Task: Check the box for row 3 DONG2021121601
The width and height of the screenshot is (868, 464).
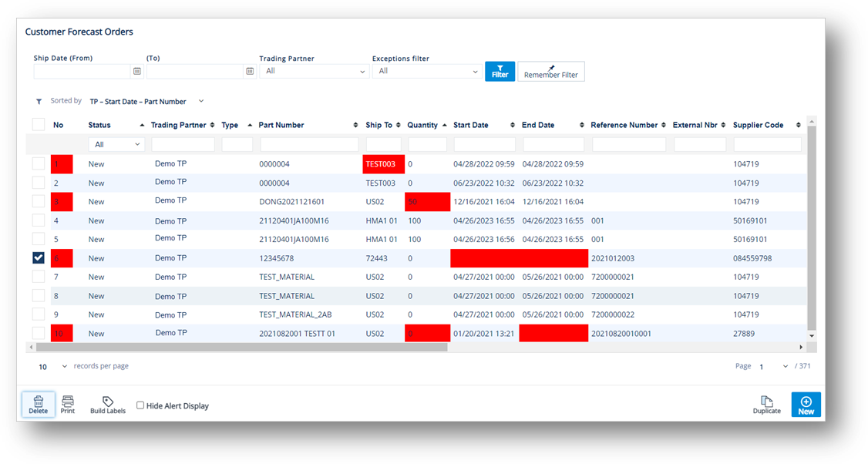Action: pyautogui.click(x=39, y=201)
